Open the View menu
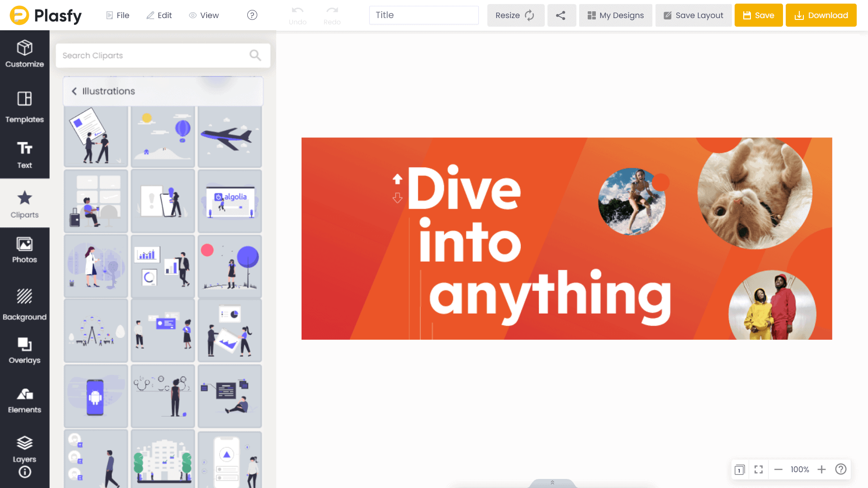Screen dimensions: 868x488 point(204,15)
